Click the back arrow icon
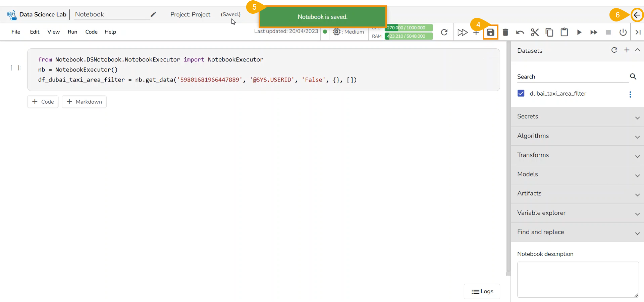644x302 pixels. click(637, 15)
